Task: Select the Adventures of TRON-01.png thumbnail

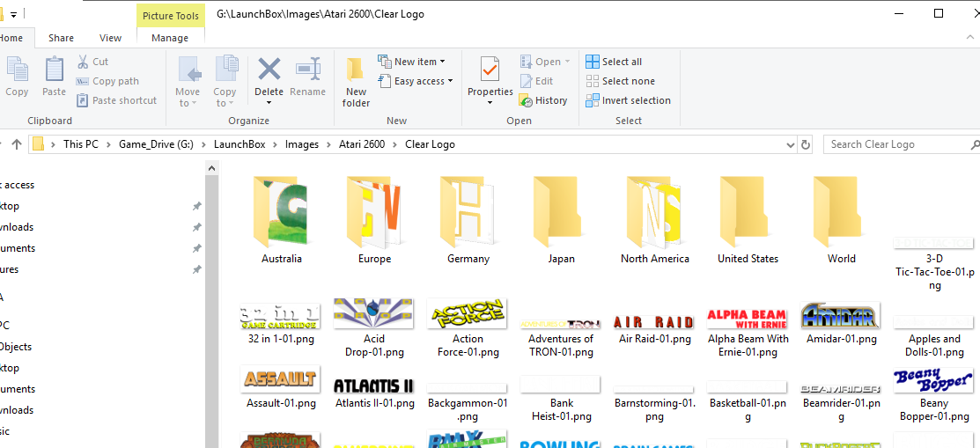Action: (x=561, y=323)
